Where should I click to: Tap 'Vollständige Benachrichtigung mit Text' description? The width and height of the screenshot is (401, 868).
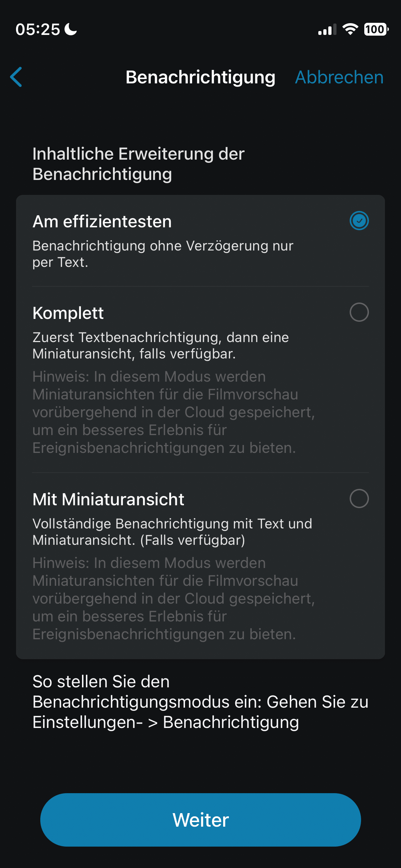172,532
